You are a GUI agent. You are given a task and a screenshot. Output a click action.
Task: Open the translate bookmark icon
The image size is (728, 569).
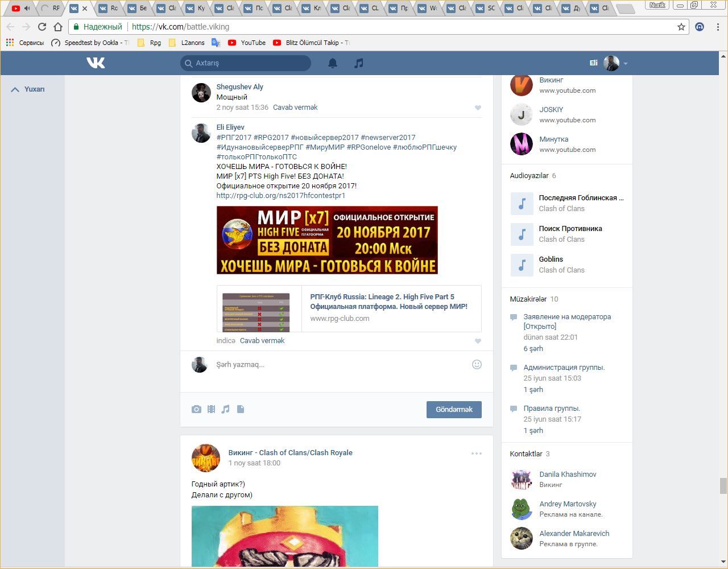(x=216, y=43)
